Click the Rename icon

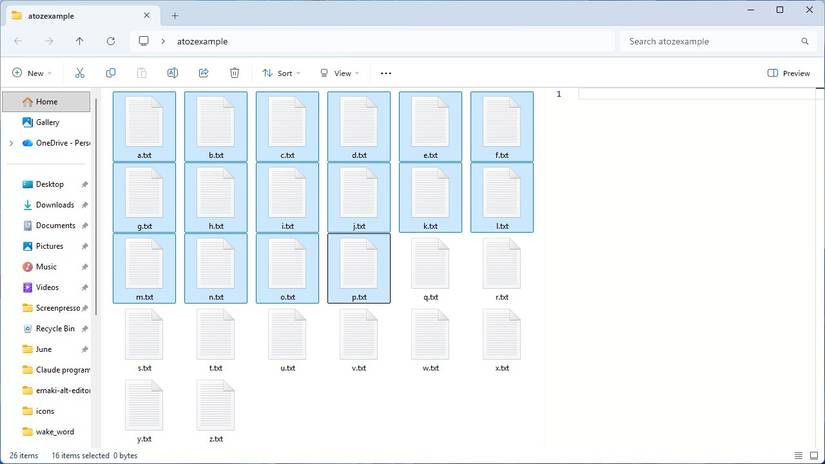[x=173, y=73]
